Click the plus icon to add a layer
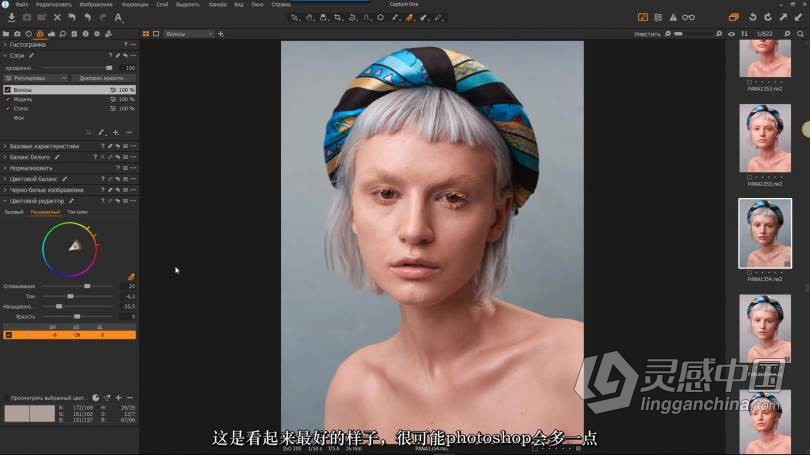Viewport: 810px width, 455px height. tap(116, 133)
